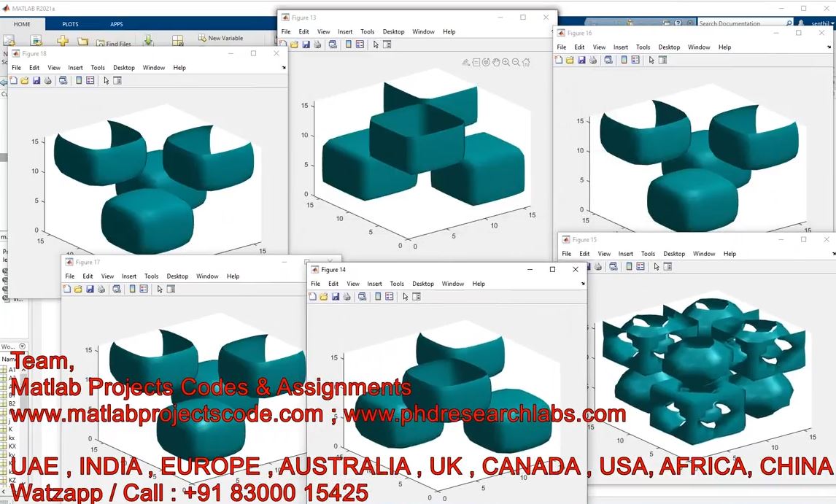
Task: Open the Desktop menu in Figure 17
Action: 177,276
